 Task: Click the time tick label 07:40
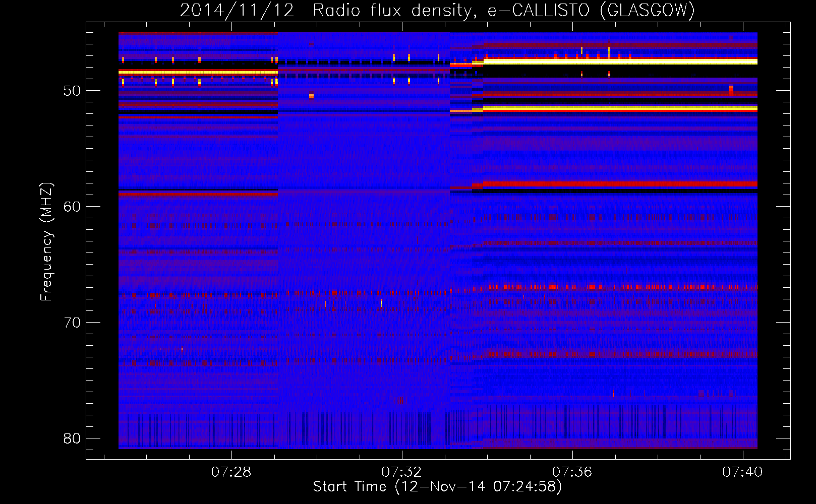[742, 472]
